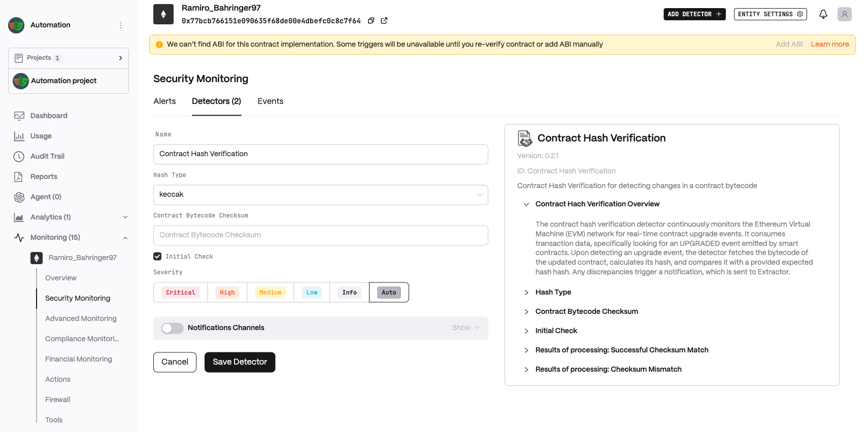Screen dimensions: 868x432
Task: Open Financial Monitoring in the sidebar
Action: pos(79,359)
